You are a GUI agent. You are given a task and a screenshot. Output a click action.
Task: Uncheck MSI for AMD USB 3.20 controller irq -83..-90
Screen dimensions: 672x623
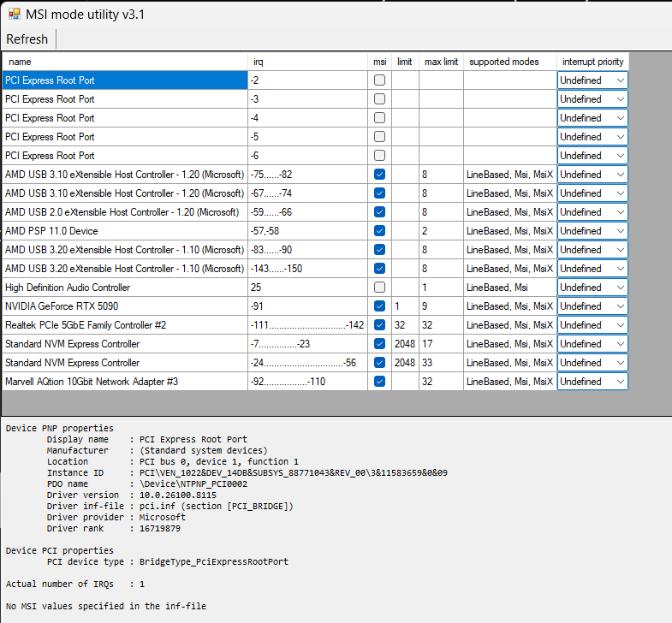click(x=379, y=250)
